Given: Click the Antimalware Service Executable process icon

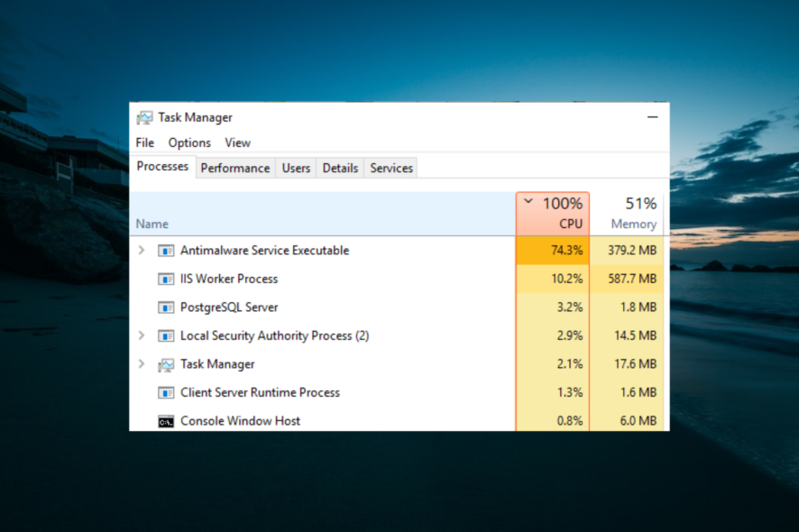Looking at the screenshot, I should 166,251.
